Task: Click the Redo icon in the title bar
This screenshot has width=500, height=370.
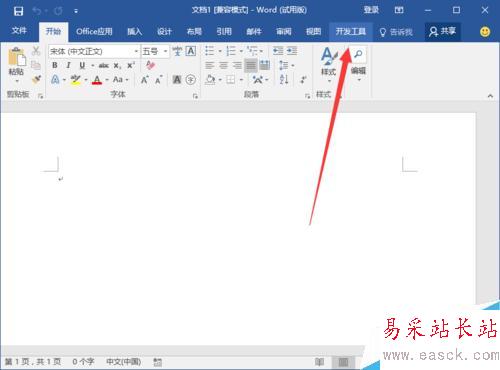Action: [58, 11]
